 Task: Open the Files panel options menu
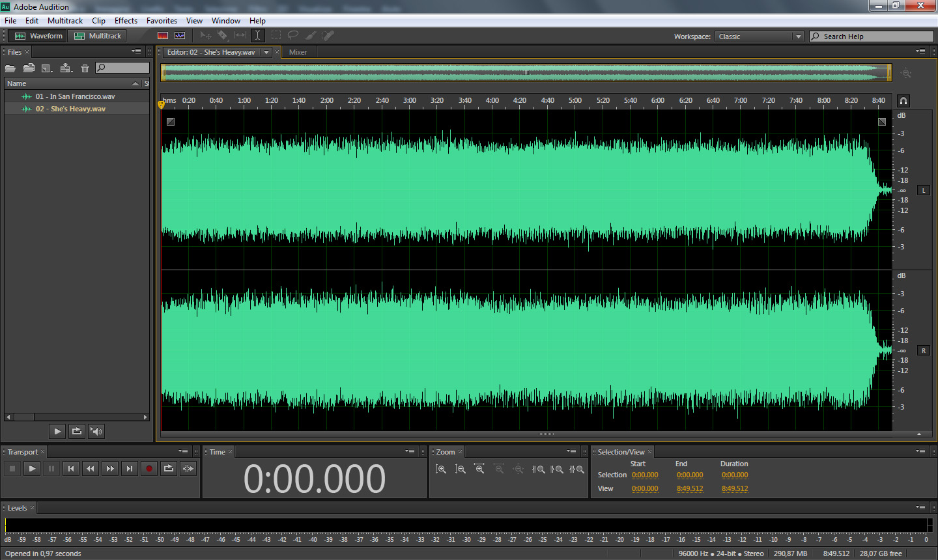point(136,51)
